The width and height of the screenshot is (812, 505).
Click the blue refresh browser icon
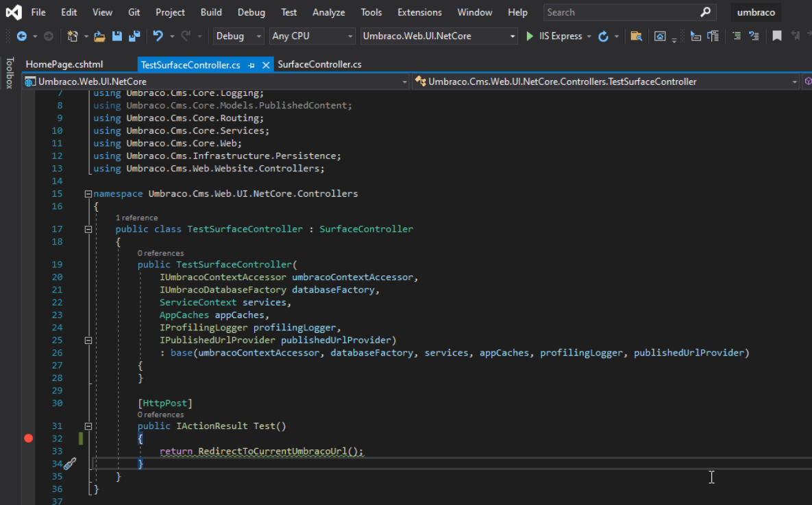(603, 36)
